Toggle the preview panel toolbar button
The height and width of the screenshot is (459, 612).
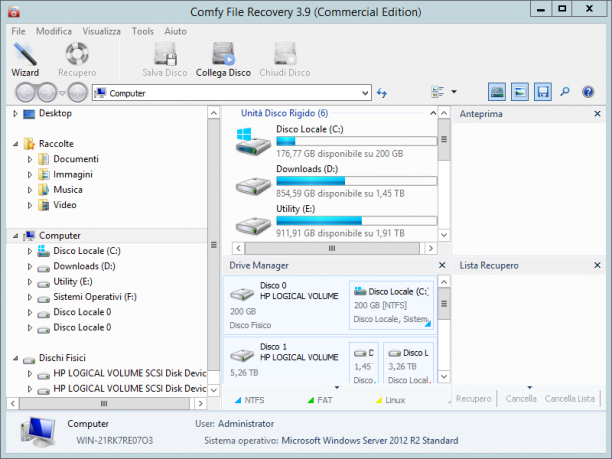[520, 92]
